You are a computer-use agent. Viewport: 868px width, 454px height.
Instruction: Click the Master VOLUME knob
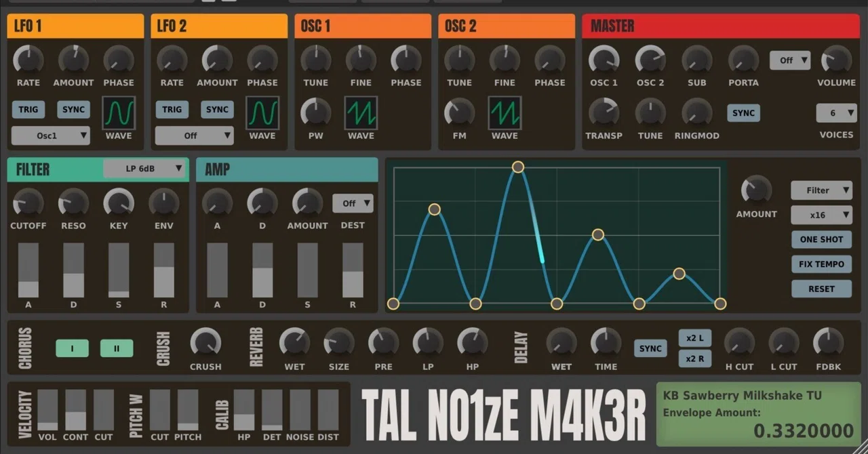pos(837,60)
